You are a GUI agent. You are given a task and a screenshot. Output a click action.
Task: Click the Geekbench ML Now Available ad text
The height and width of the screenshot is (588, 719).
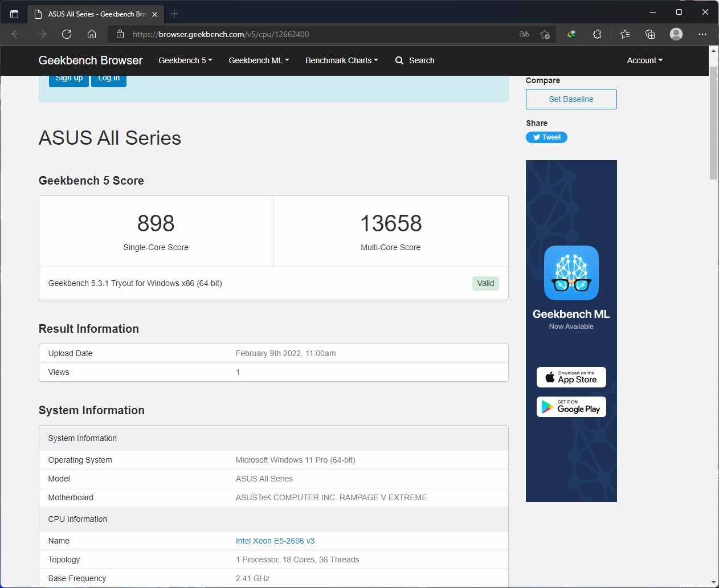coord(571,319)
